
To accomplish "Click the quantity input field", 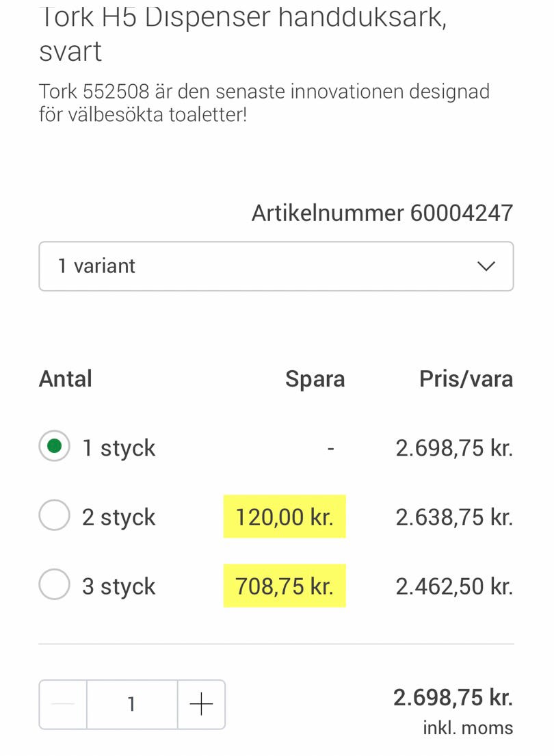I will (x=132, y=704).
